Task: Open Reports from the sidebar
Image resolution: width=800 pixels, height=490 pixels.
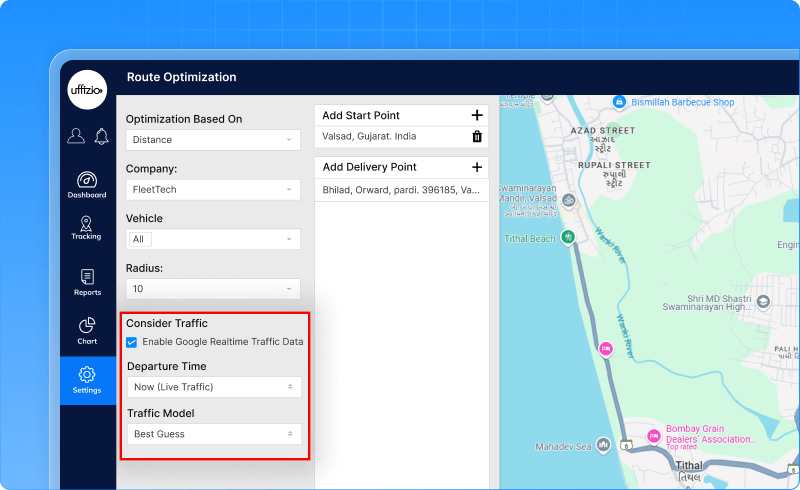Action: point(87,283)
